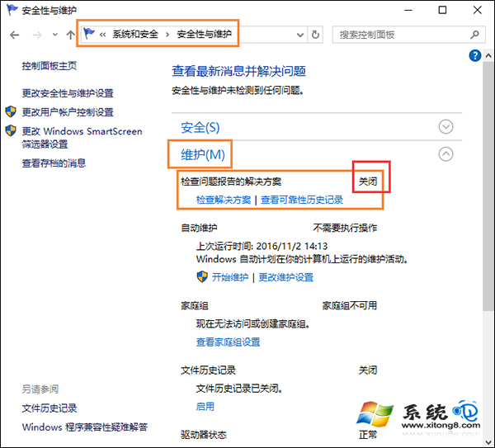
Task: Click 家庭组不可用 status text
Action: pos(350,305)
